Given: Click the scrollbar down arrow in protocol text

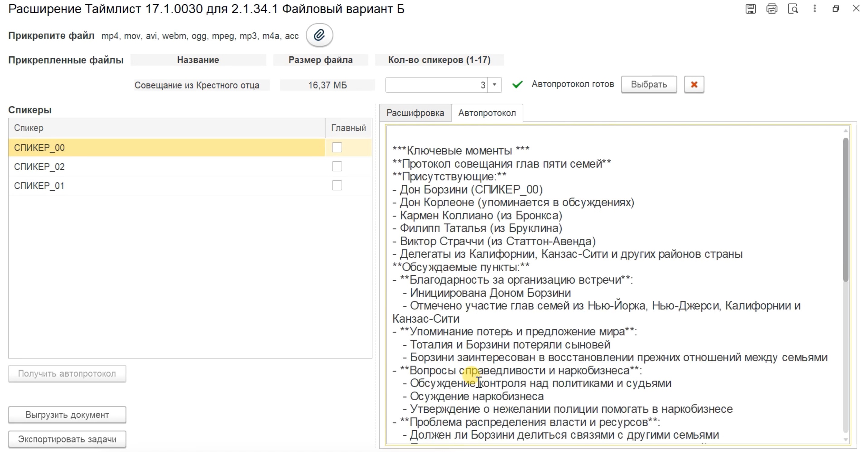Looking at the screenshot, I should [845, 439].
